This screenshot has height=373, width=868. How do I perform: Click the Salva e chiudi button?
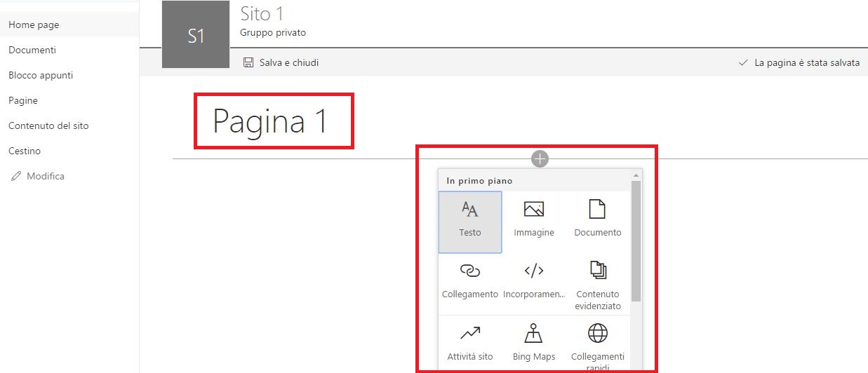281,62
